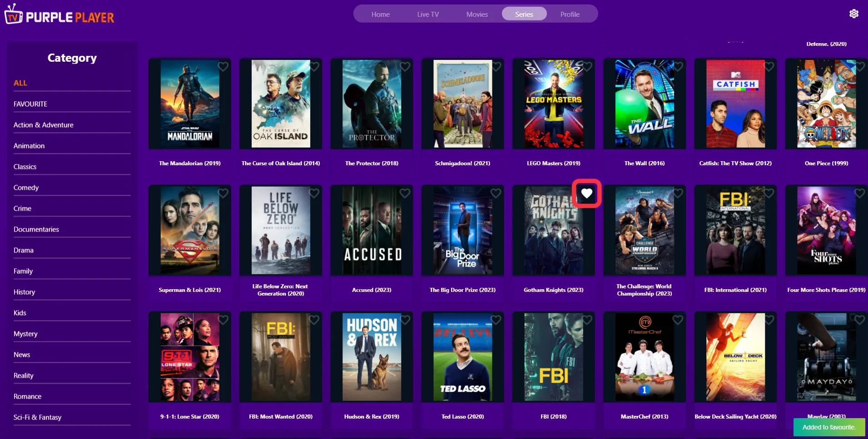Click the MasterChef (2013) title
The image size is (868, 439).
pos(644,416)
